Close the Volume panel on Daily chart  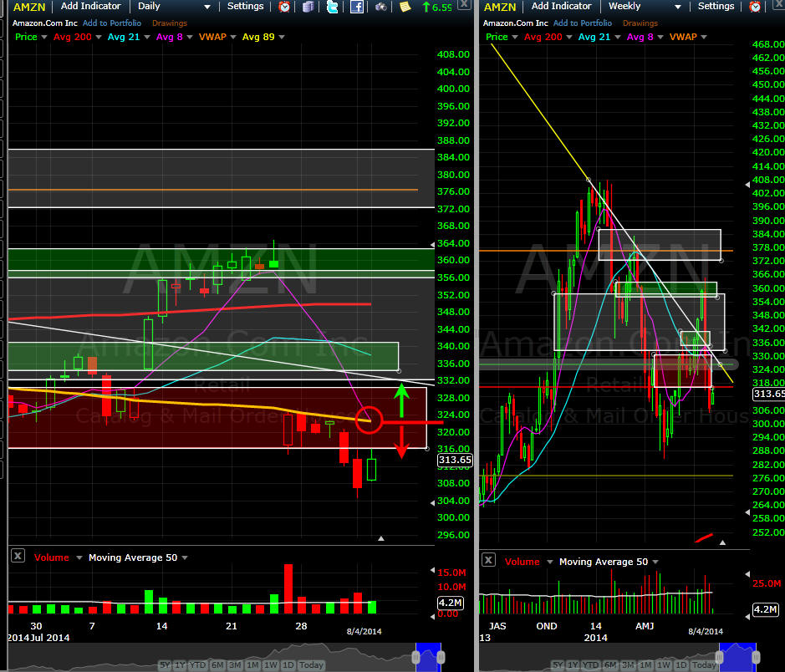[18, 556]
